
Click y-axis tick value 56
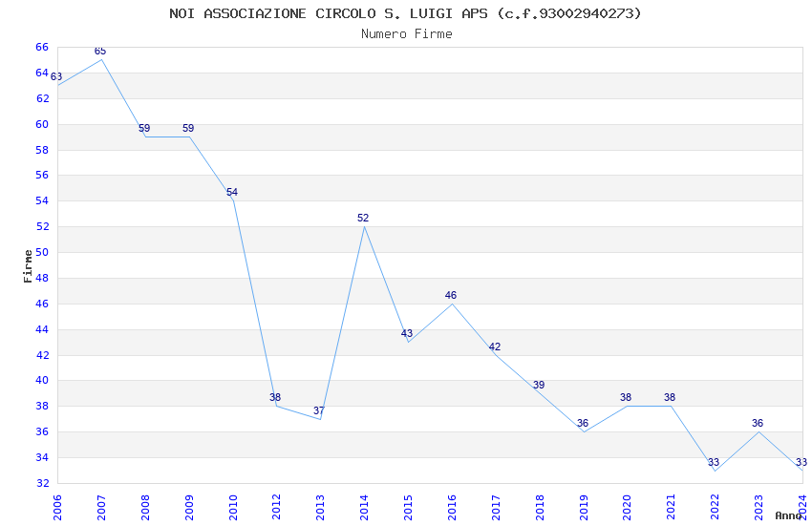point(42,175)
